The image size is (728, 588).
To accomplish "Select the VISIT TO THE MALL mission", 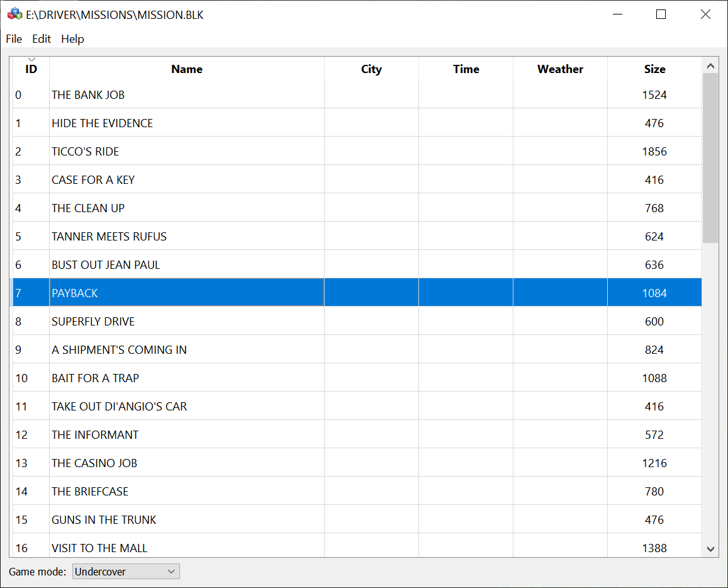I will coord(186,548).
